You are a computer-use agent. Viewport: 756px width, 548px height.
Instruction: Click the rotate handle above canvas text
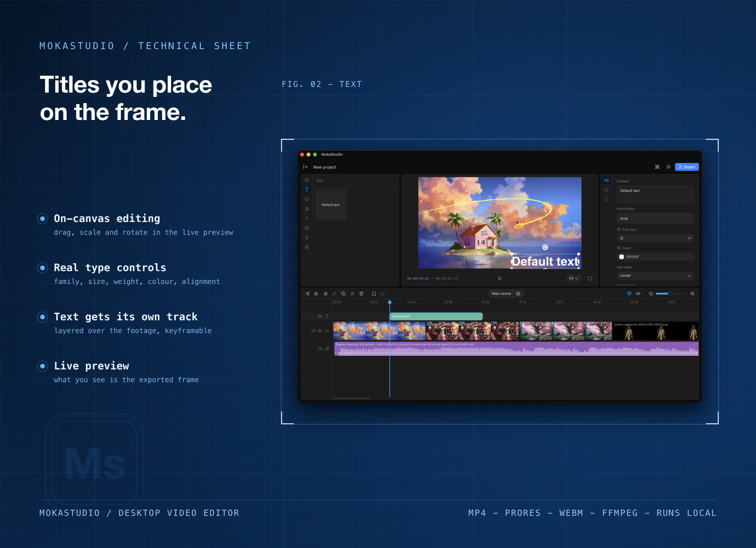click(545, 247)
